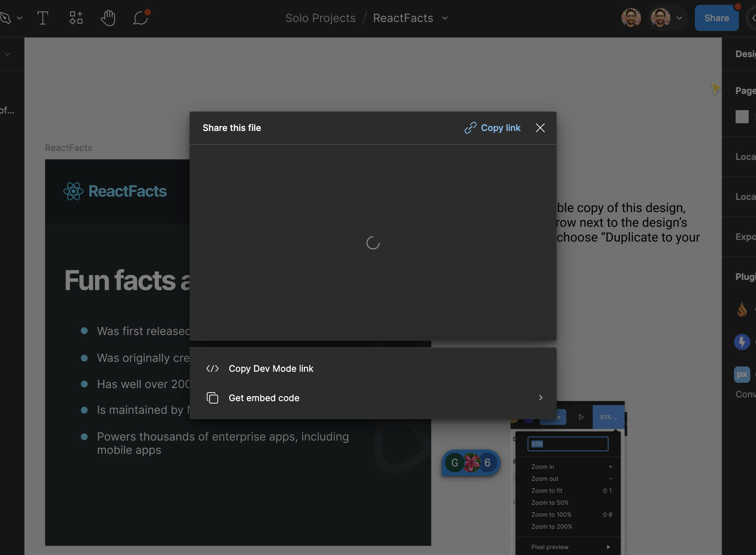Click the play present icon in the screenshot

581,417
